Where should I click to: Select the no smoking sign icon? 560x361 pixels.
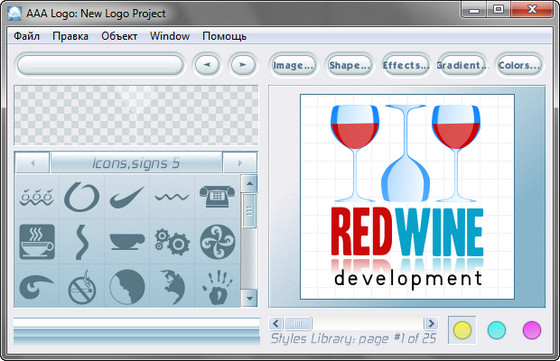click(82, 287)
